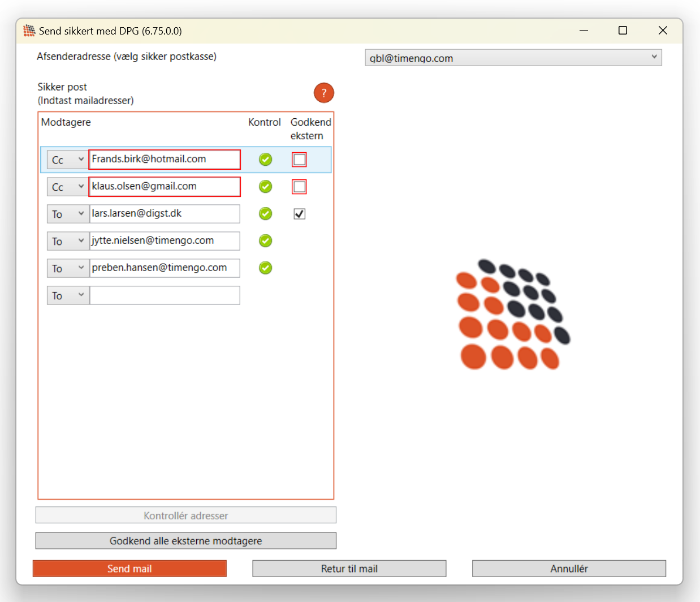This screenshot has width=700, height=602.
Task: Open sender address dropdown gbl@timengo.com
Action: coord(513,58)
